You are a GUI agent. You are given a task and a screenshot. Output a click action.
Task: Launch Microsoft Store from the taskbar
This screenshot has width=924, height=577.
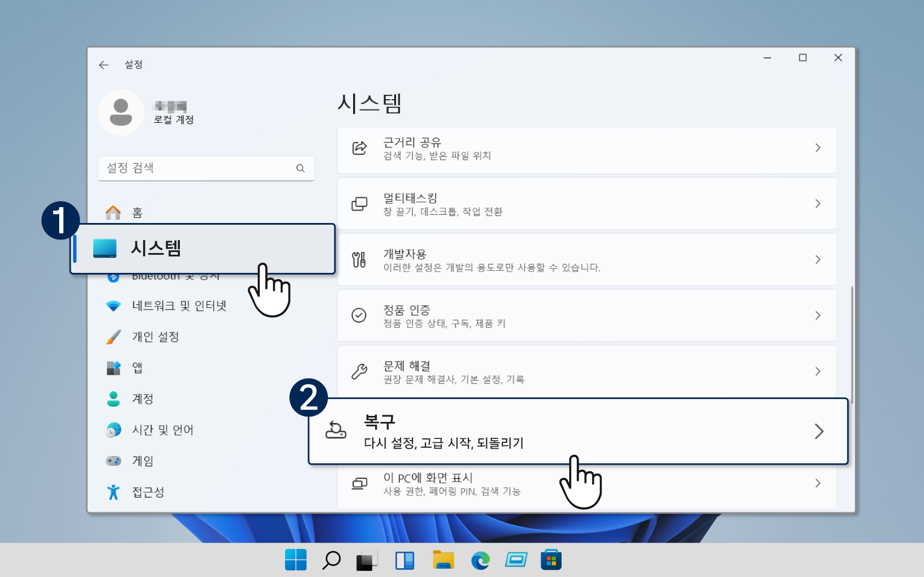(551, 560)
